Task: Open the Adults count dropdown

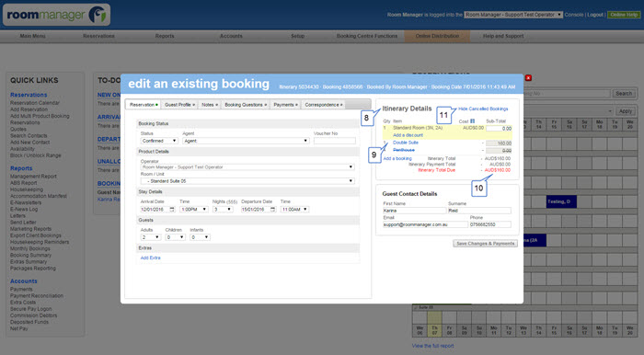Action: tap(150, 237)
